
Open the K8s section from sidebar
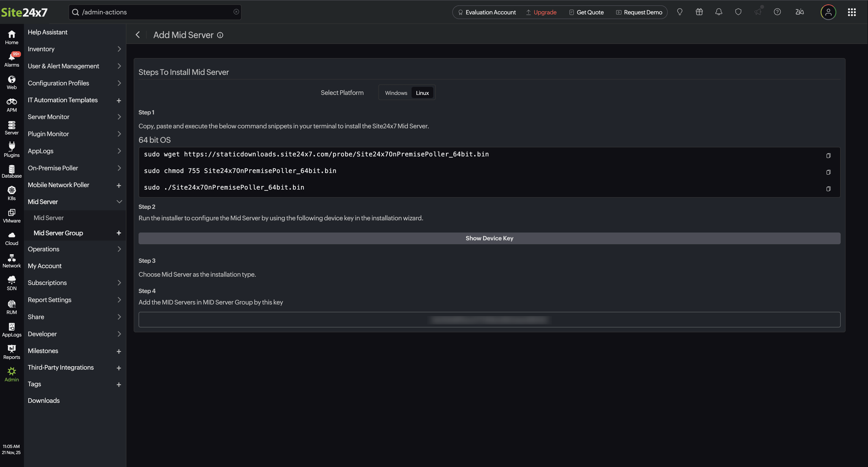click(x=12, y=193)
